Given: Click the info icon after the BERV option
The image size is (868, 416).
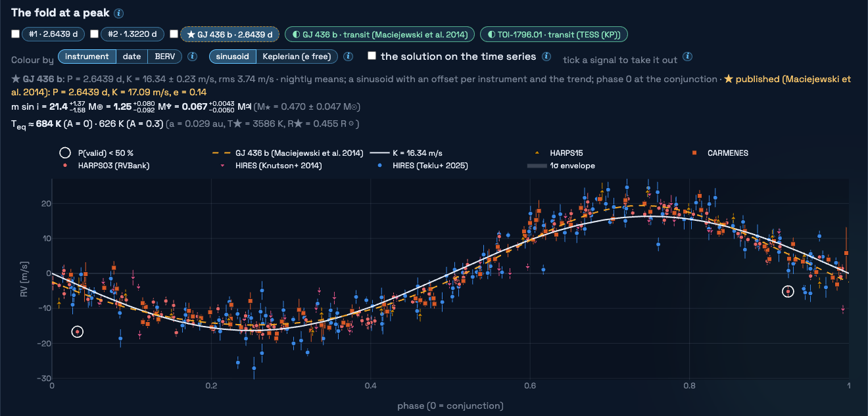Looking at the screenshot, I should click(x=193, y=57).
